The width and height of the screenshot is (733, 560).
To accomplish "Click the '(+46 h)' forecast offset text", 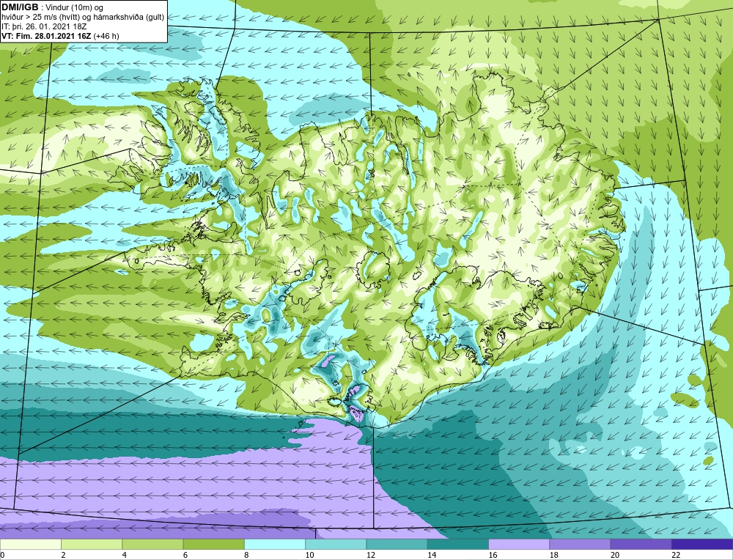I will pos(106,36).
